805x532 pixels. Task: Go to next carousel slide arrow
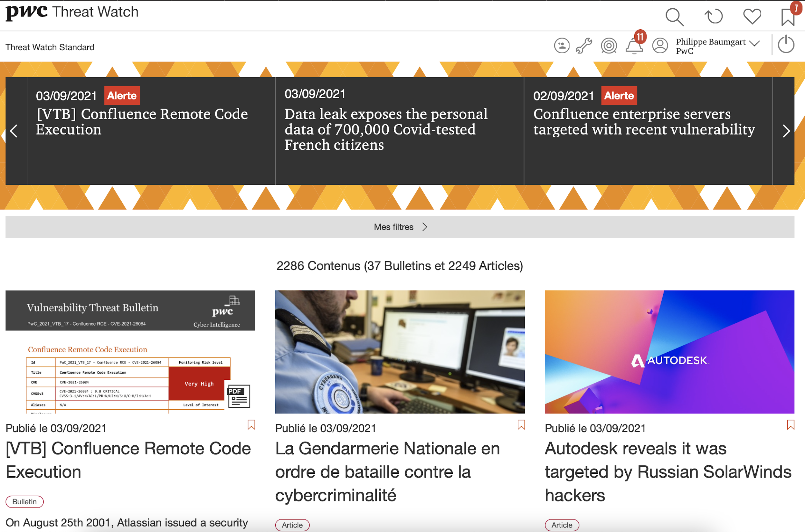pyautogui.click(x=786, y=131)
